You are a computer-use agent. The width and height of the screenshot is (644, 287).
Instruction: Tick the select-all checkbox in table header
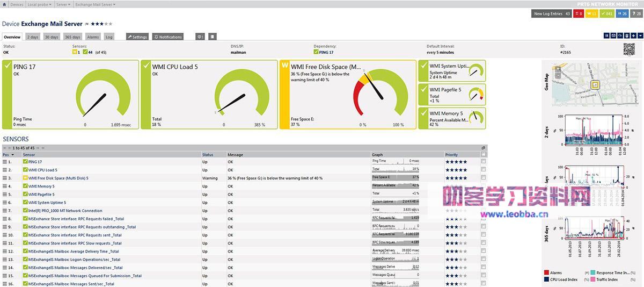pos(484,154)
